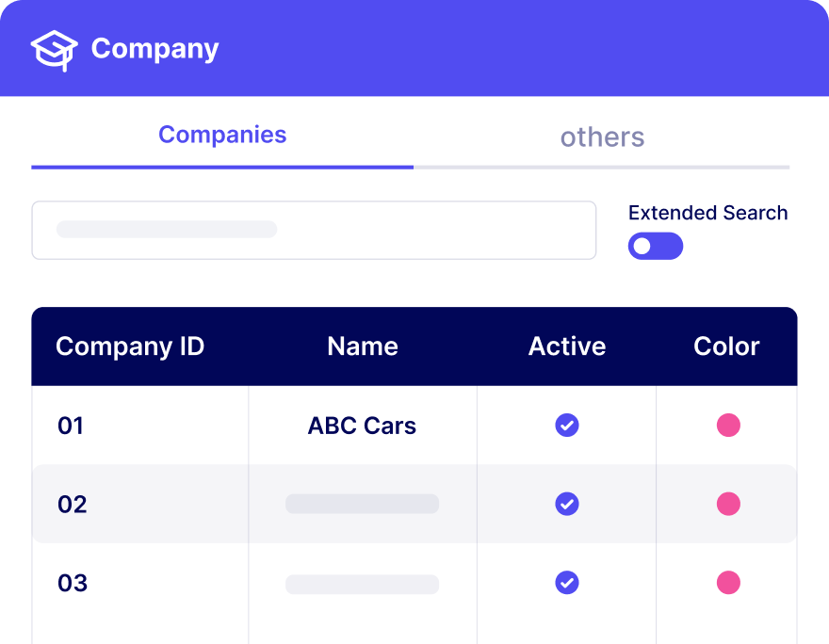
Task: Click the pink color swatch on row 03
Action: (x=726, y=583)
